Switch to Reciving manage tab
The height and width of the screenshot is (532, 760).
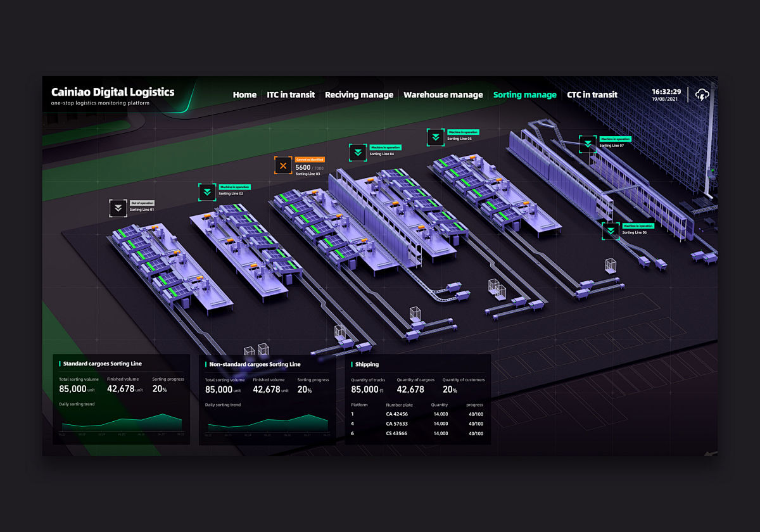[x=359, y=95]
